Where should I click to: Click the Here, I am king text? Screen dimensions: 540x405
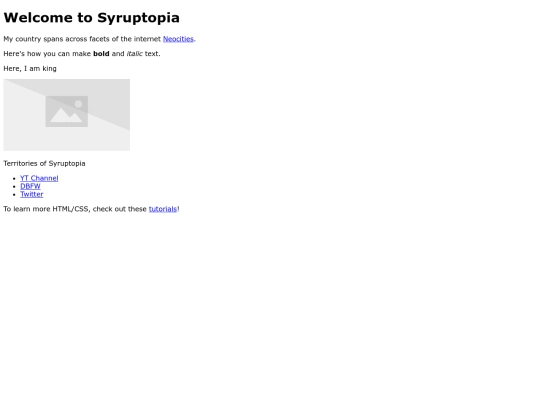(x=30, y=69)
